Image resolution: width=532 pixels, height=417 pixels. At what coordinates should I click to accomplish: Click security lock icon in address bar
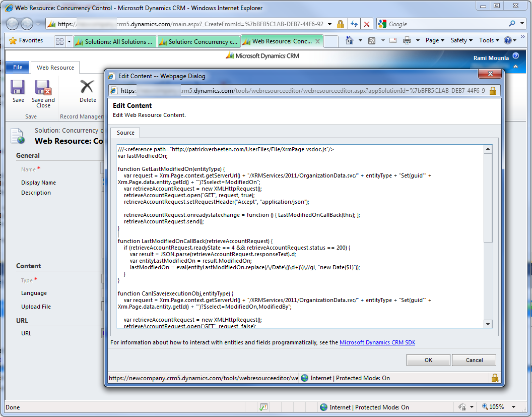click(340, 24)
